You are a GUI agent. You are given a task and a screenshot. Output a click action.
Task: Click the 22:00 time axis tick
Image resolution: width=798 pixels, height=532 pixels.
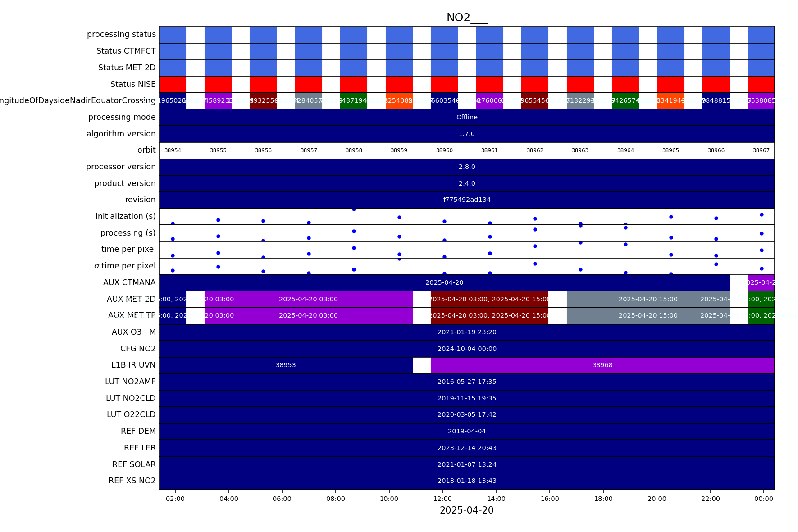click(710, 499)
